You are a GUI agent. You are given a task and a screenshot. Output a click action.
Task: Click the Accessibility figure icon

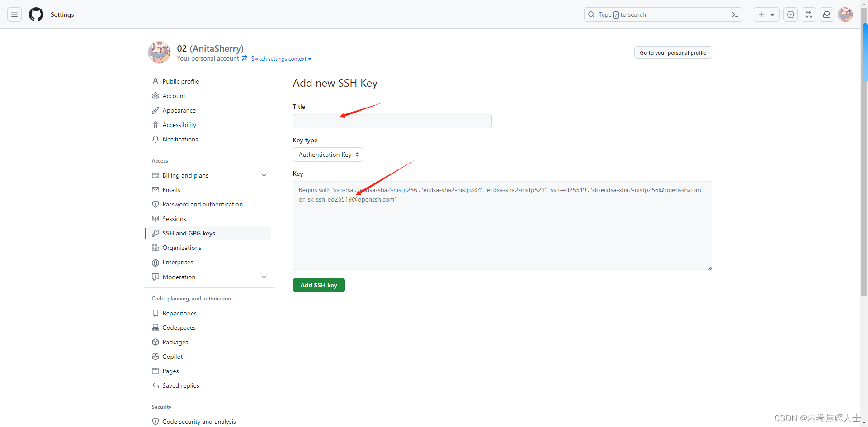(x=156, y=125)
